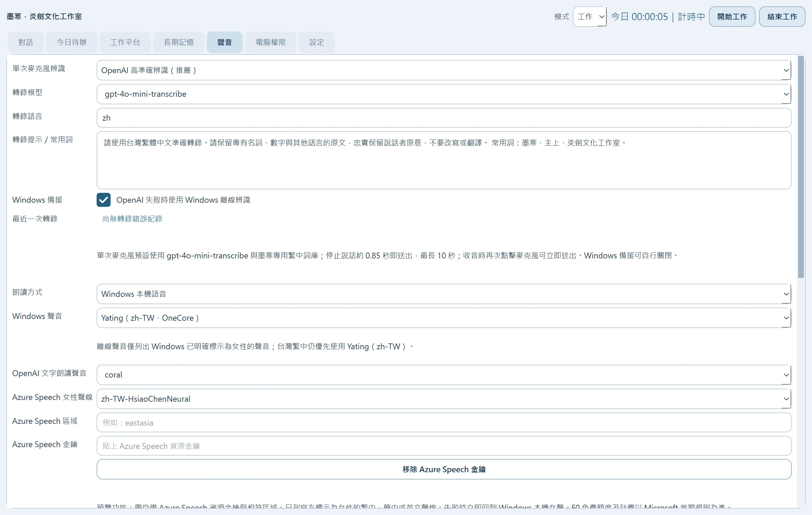Click the 結束工作 button

click(x=782, y=17)
